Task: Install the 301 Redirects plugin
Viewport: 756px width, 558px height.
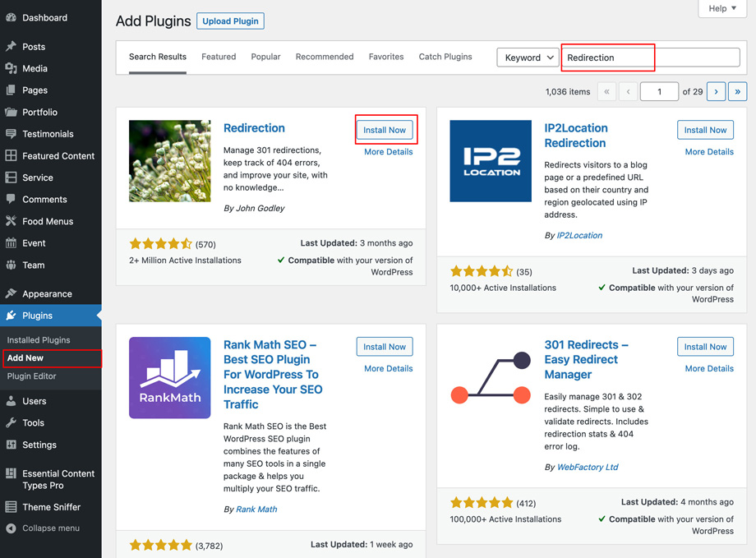Action: tap(705, 347)
